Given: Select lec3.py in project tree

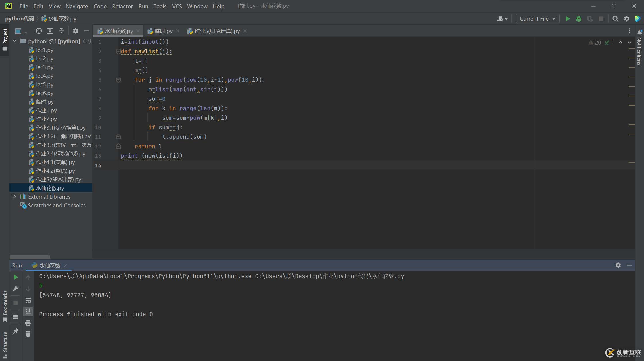Looking at the screenshot, I should tap(45, 67).
